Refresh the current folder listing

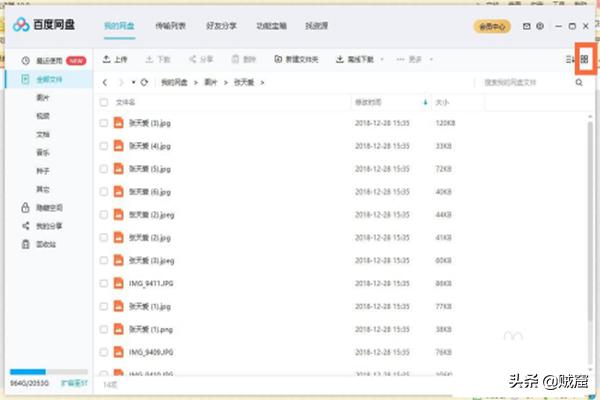click(x=145, y=82)
